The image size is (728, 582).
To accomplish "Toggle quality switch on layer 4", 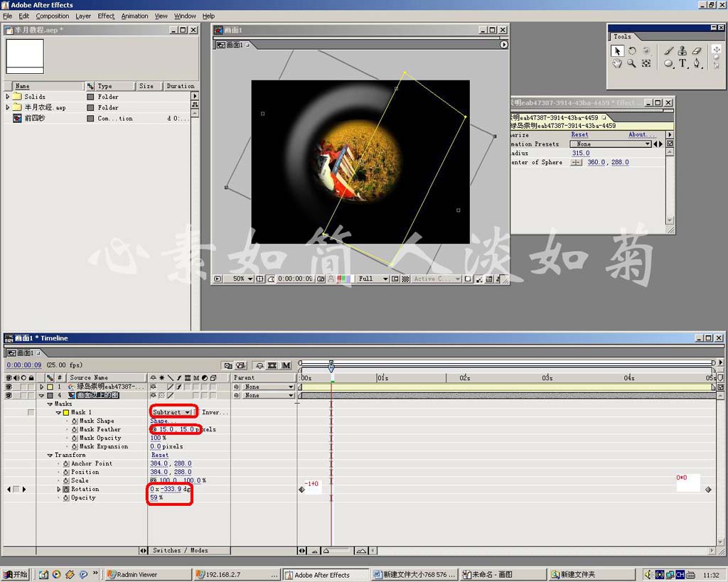I will pos(171,395).
